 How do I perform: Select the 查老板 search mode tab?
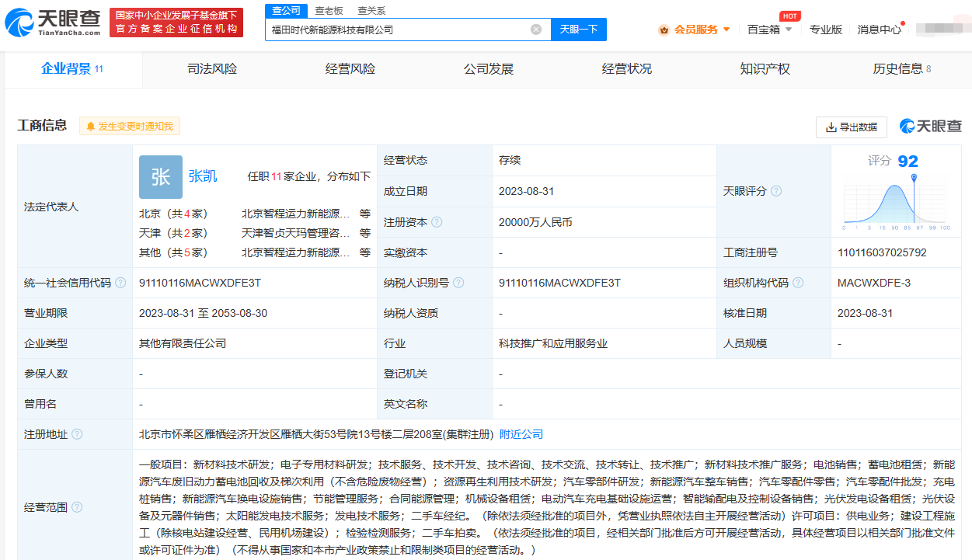pos(329,11)
